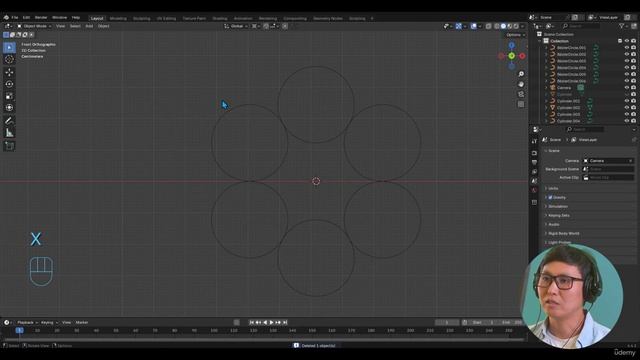Play the animation forward
The width and height of the screenshot is (640, 360).
click(x=271, y=322)
